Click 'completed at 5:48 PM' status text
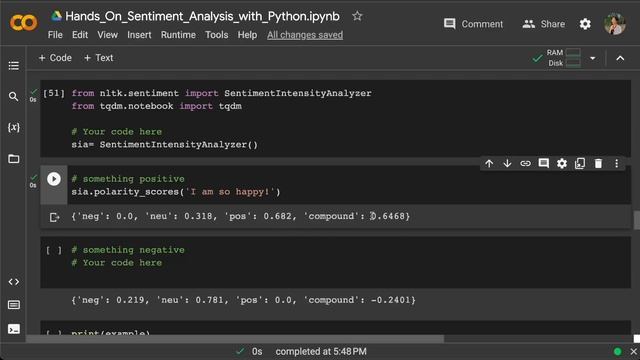 pos(321,351)
